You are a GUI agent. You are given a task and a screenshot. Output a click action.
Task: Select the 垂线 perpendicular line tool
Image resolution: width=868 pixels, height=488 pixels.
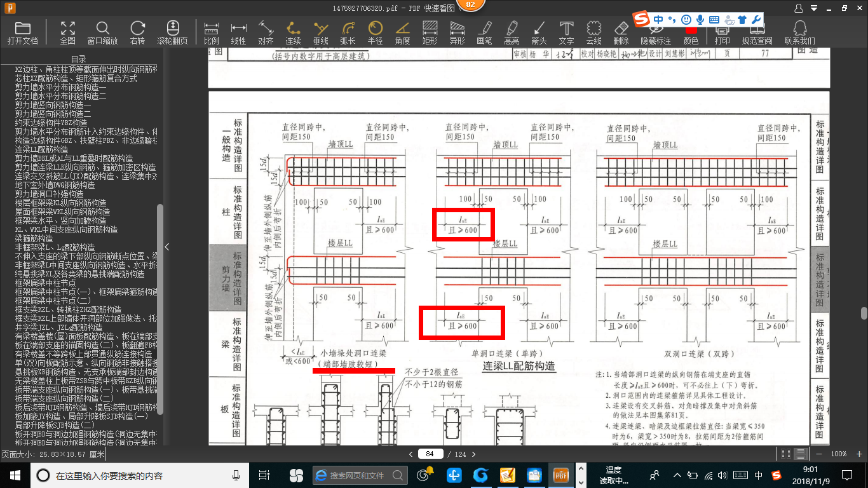click(321, 32)
